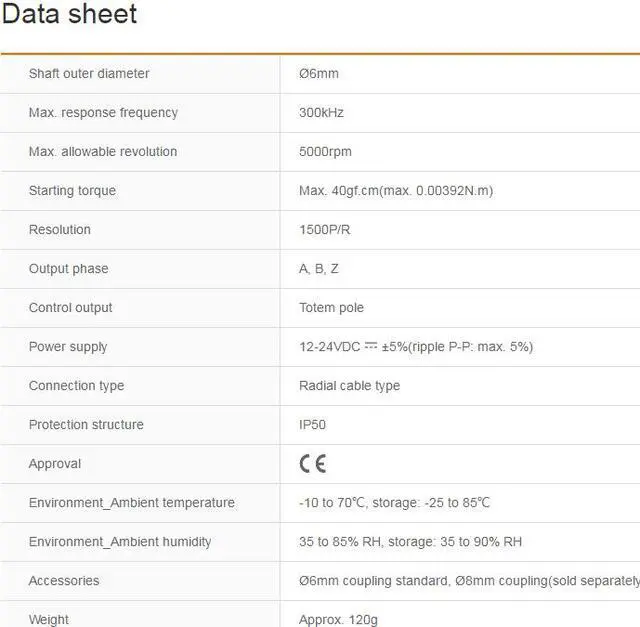Click the ambient temperature range value
The width and height of the screenshot is (640, 627).
[x=394, y=503]
